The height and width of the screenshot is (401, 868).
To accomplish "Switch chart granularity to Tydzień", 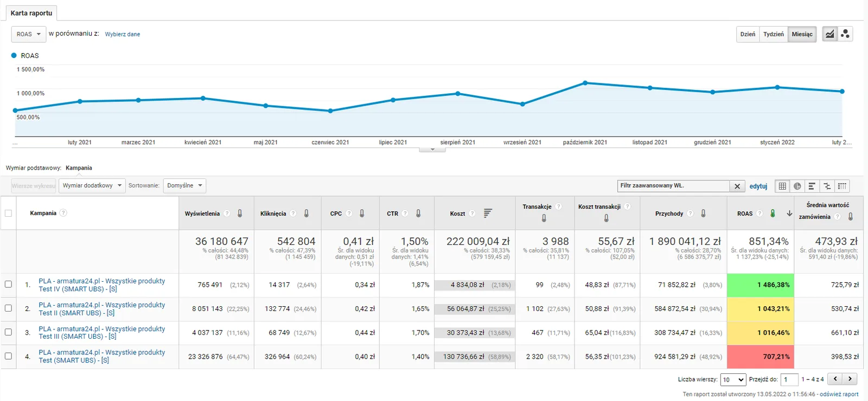I will pos(773,34).
